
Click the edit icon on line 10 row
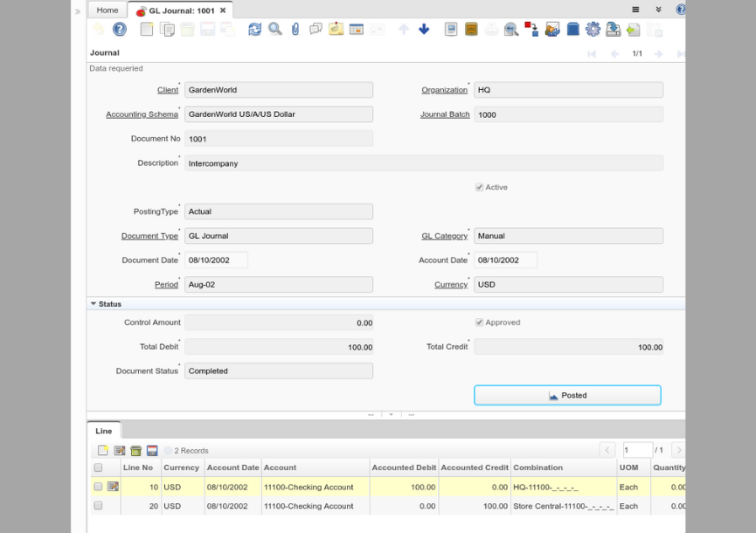pyautogui.click(x=113, y=487)
